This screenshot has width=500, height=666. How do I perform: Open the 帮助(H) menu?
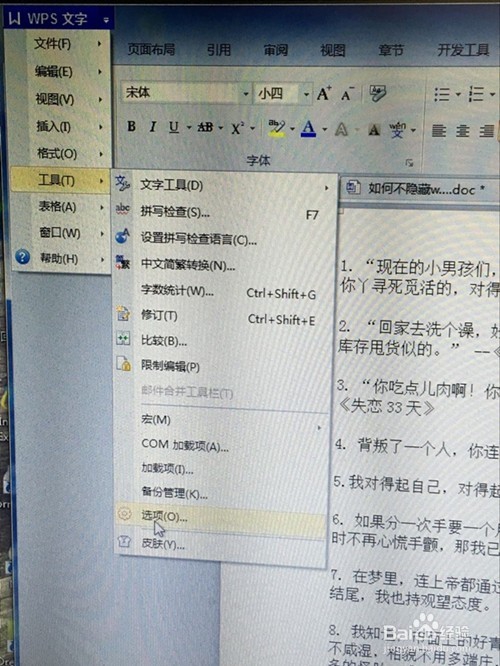[x=60, y=258]
